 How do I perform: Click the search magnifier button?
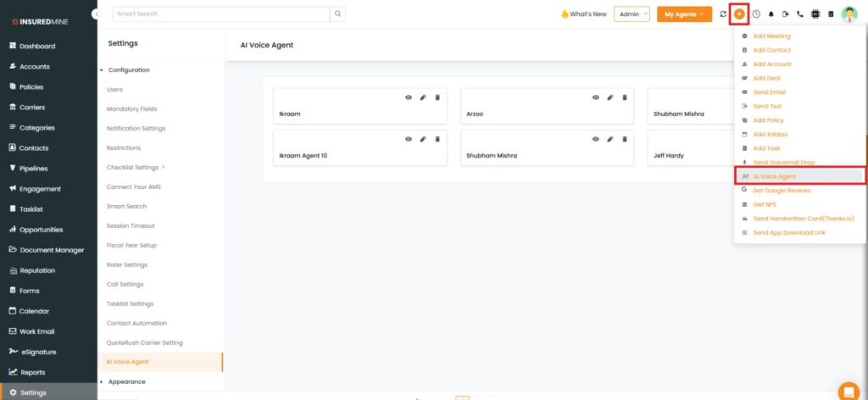coord(337,14)
